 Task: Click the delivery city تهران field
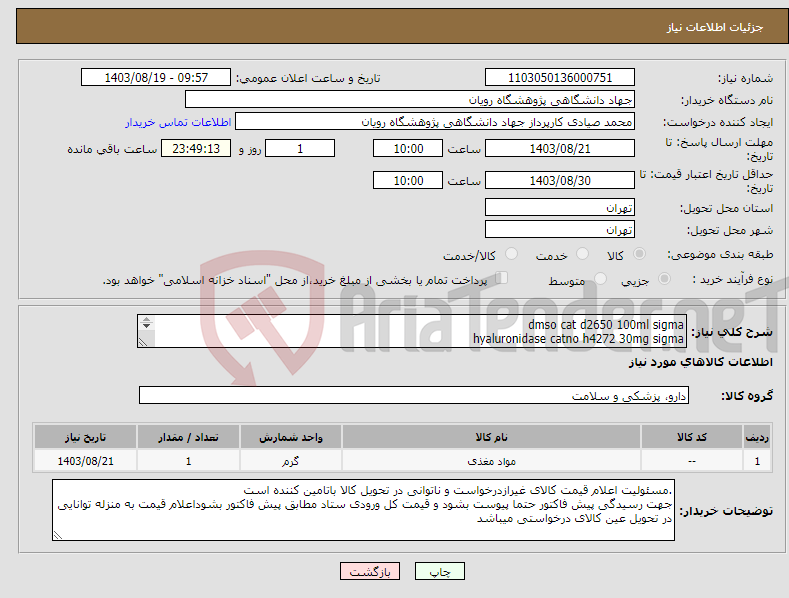(560, 229)
